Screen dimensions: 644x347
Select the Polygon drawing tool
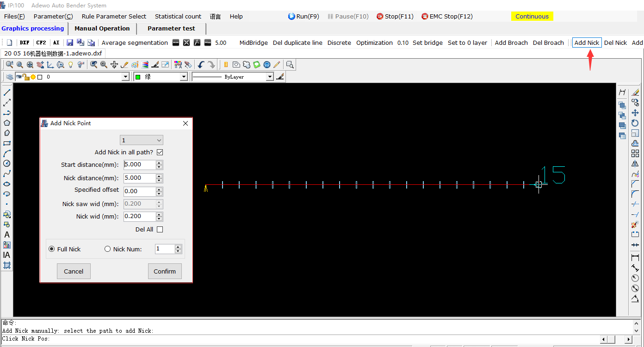click(7, 123)
